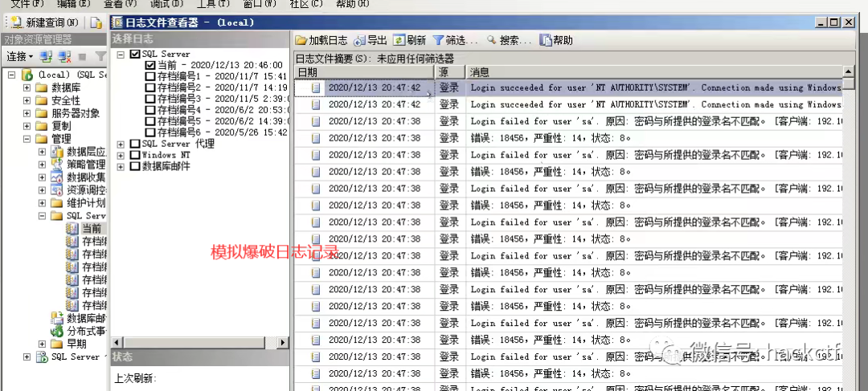This screenshot has width=868, height=391.
Task: Click the Log File Viewer title bar icon
Action: point(117,22)
